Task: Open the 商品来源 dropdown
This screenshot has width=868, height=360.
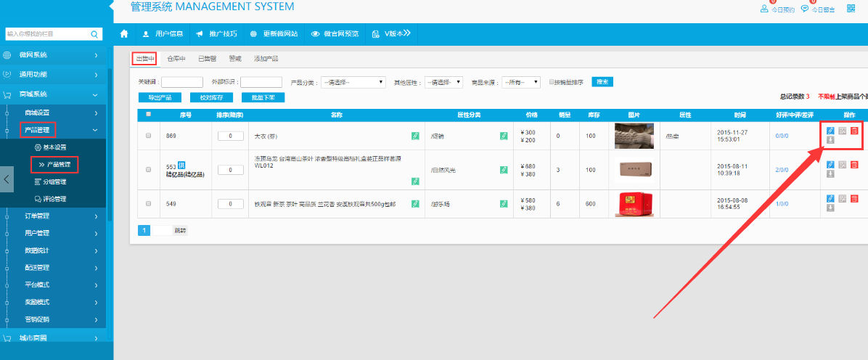Action: click(x=520, y=82)
